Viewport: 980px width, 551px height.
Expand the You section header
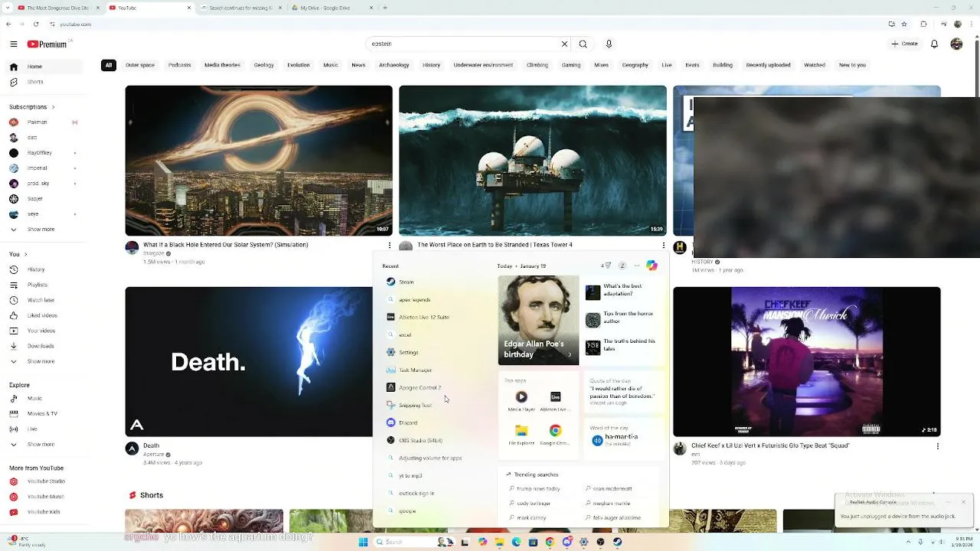(17, 254)
